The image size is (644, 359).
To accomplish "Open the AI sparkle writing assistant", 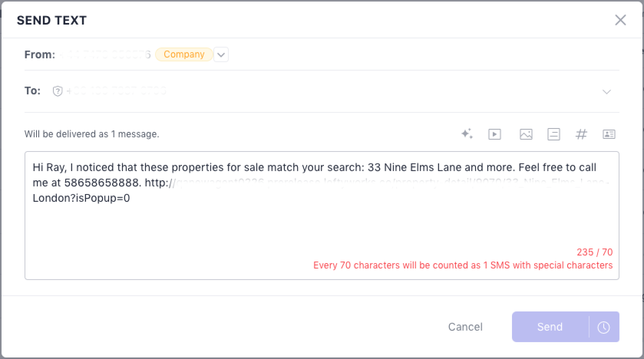I will pyautogui.click(x=467, y=134).
